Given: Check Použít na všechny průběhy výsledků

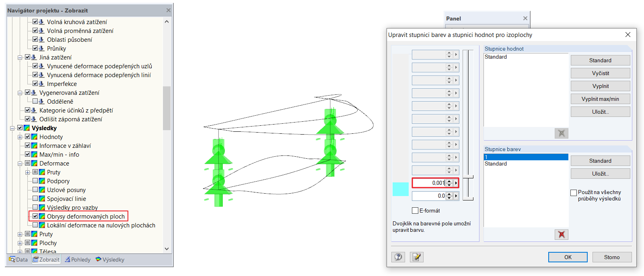Looking at the screenshot, I should point(574,192).
